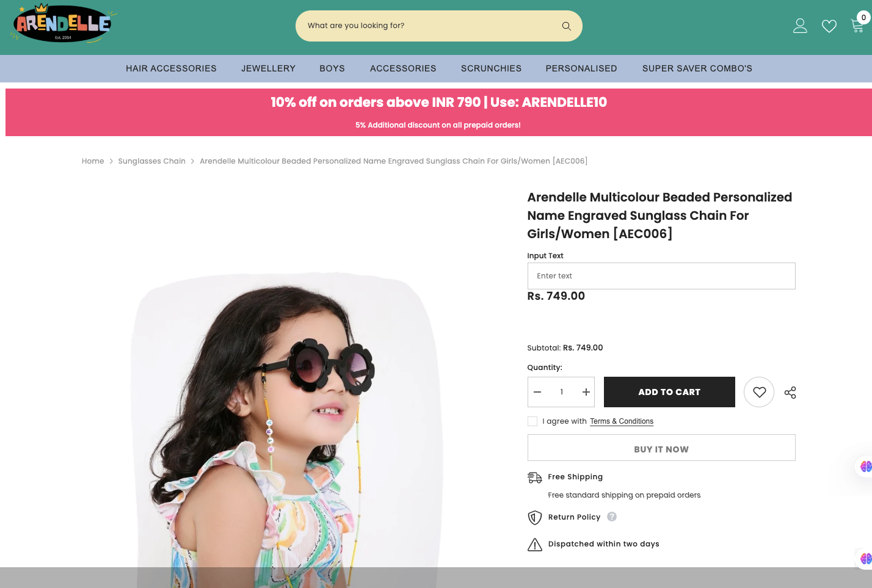Click the product image of girl
The image size is (872, 588).
pyautogui.click(x=287, y=427)
